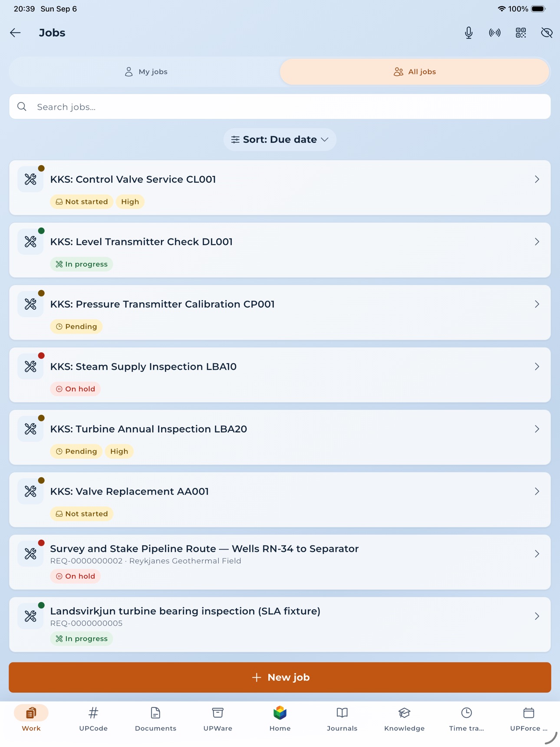Open Documents from the bottom bar
560x747 pixels.
(155, 719)
